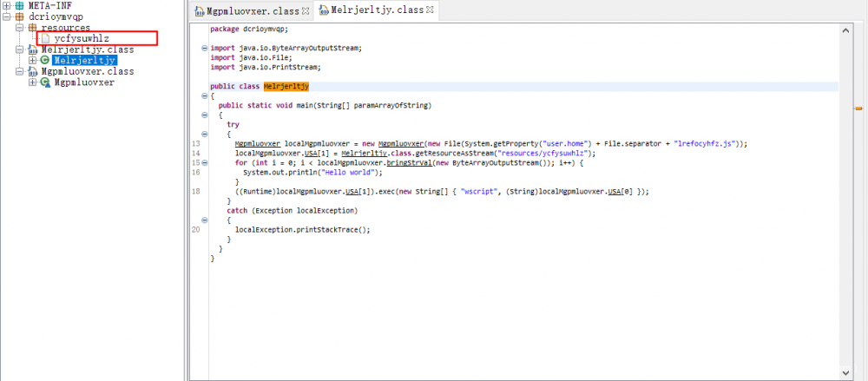Viewport: 868px width, 381px height.
Task: Collapse the Melrjerltjy.class tree node
Action: (20, 49)
